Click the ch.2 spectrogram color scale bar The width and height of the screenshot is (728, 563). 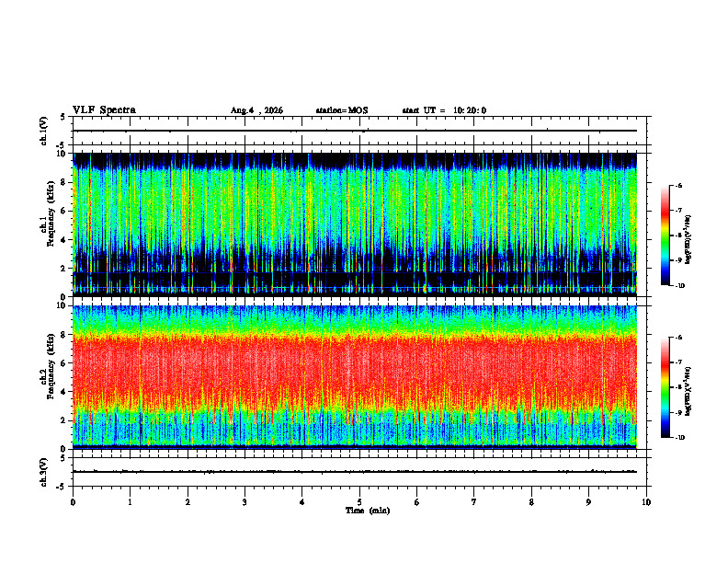pyautogui.click(x=665, y=387)
